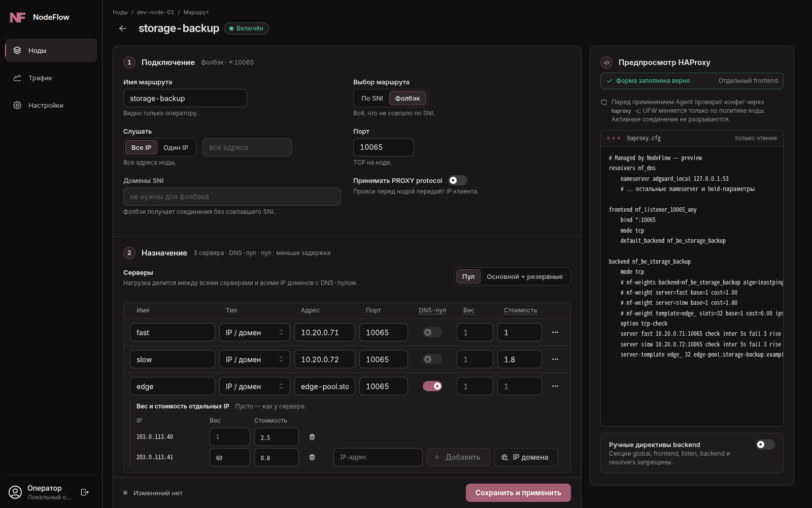The image size is (812, 508).
Task: Open the Трафик sidebar section
Action: (51, 78)
